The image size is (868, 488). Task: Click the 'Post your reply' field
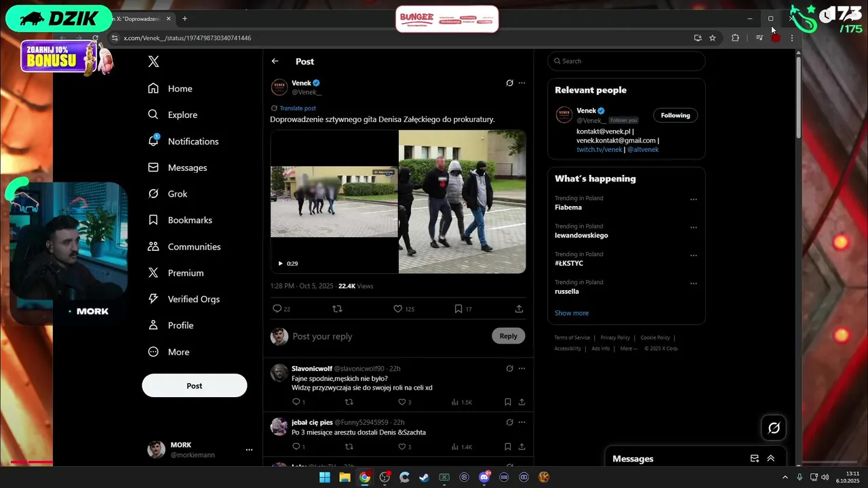390,336
